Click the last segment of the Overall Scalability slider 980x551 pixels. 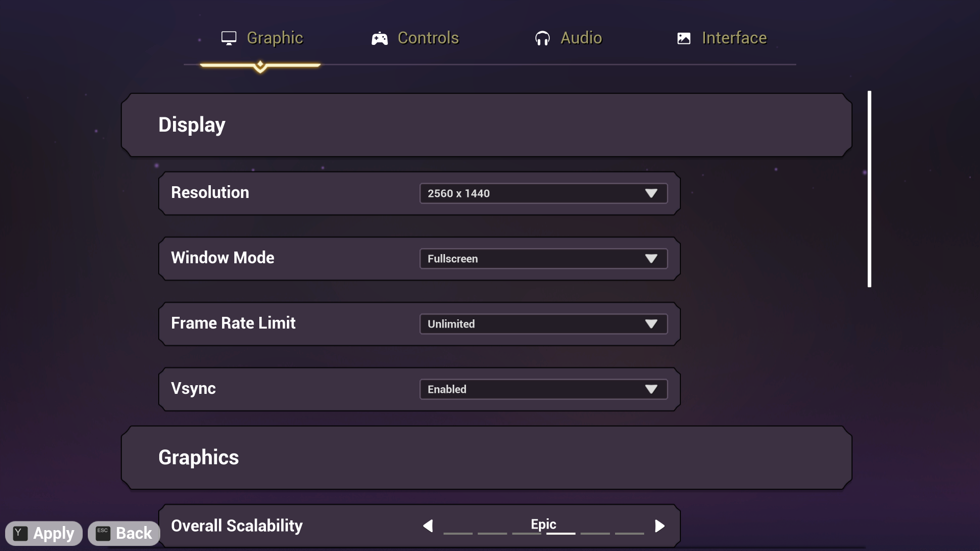pos(629,533)
